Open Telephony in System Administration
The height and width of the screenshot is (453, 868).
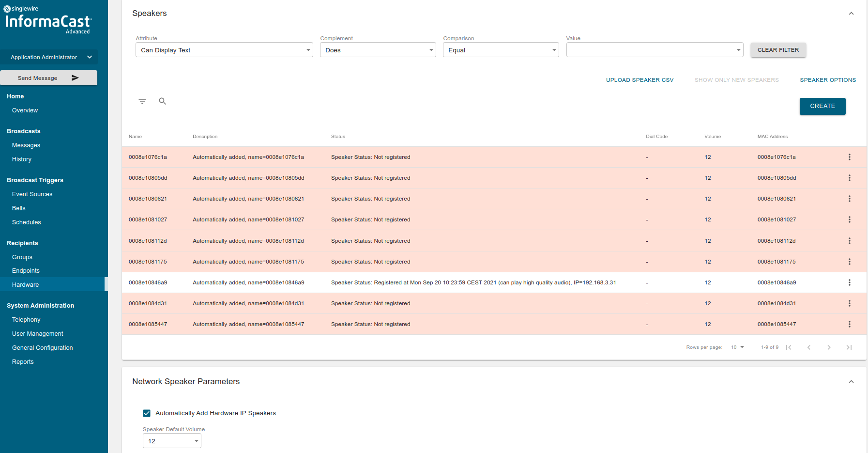26,320
